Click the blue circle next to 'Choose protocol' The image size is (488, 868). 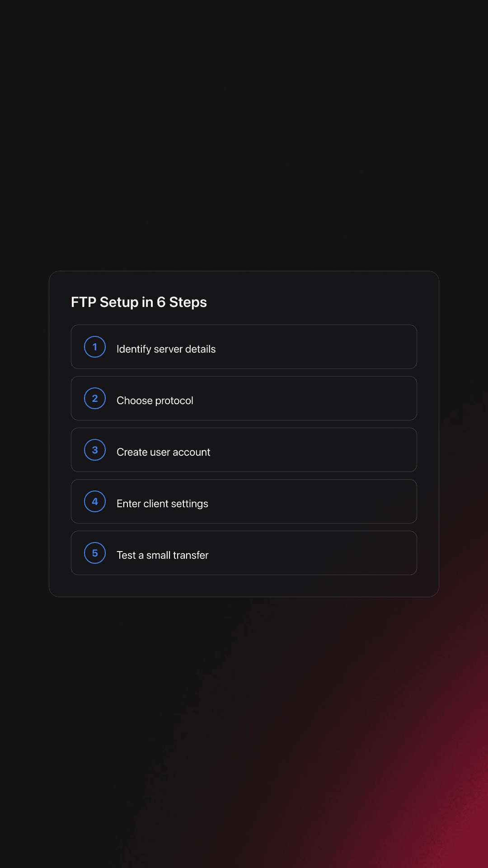click(94, 398)
